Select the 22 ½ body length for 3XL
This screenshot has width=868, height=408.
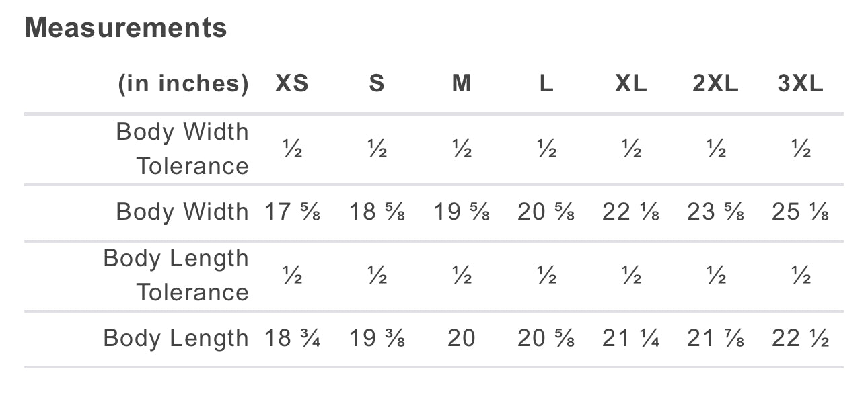(x=800, y=339)
